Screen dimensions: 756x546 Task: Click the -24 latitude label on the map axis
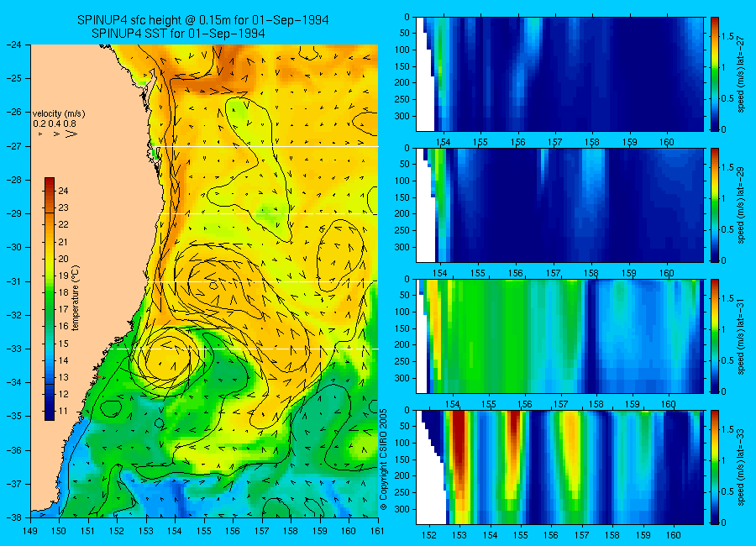coord(14,45)
